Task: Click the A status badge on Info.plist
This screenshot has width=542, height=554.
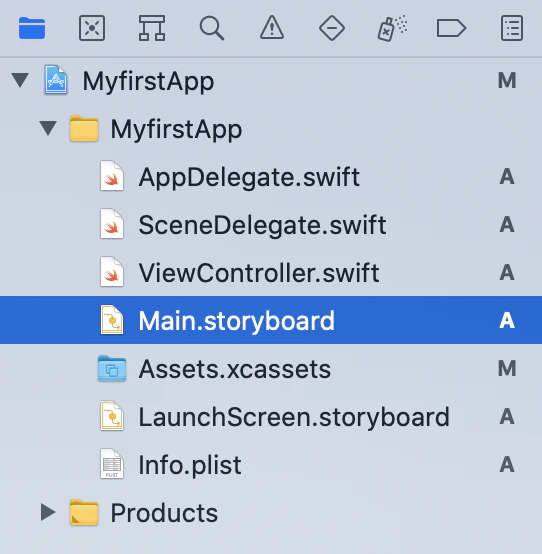Action: click(507, 465)
